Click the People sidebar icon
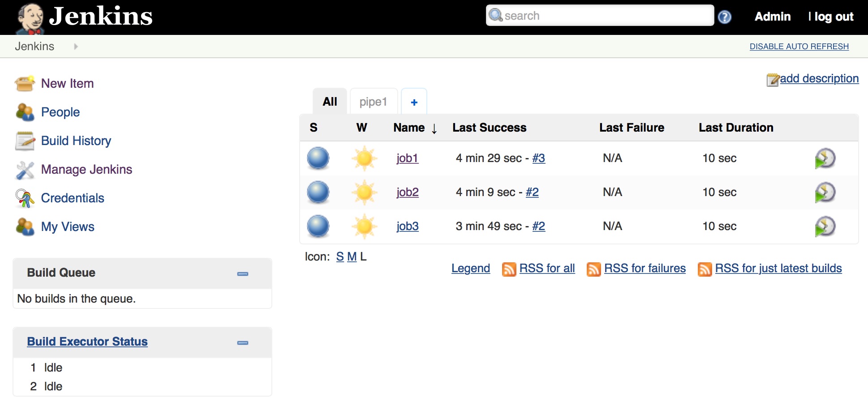The width and height of the screenshot is (868, 419). click(25, 112)
